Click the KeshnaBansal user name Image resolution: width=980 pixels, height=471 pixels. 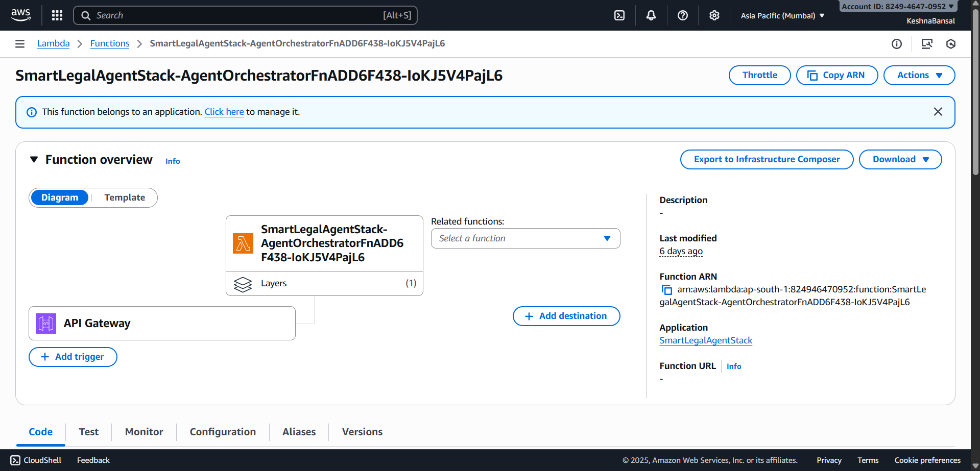click(x=930, y=21)
